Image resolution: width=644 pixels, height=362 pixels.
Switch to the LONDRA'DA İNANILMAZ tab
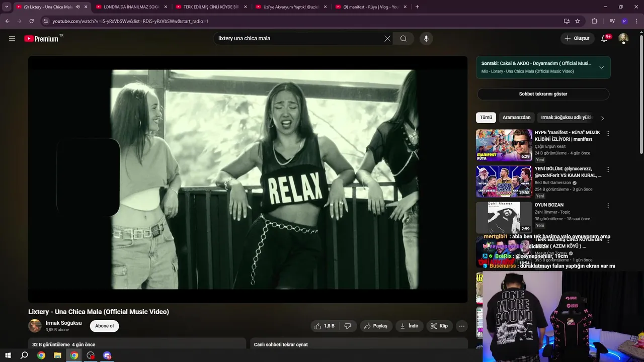pos(132,7)
